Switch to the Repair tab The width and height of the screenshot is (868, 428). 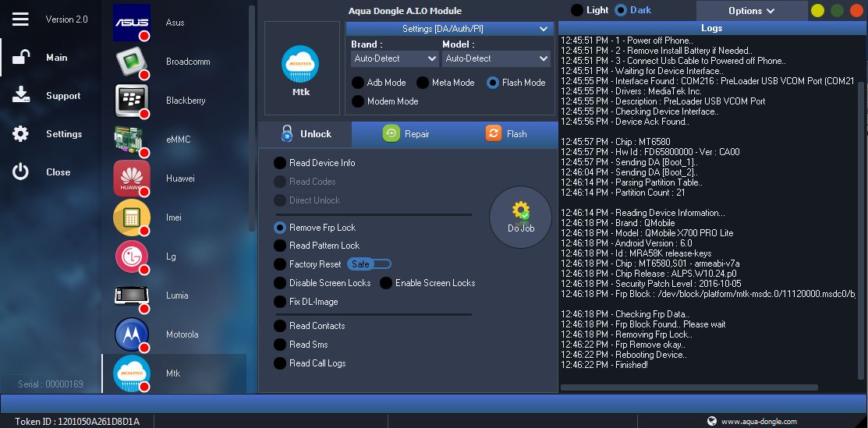point(406,134)
